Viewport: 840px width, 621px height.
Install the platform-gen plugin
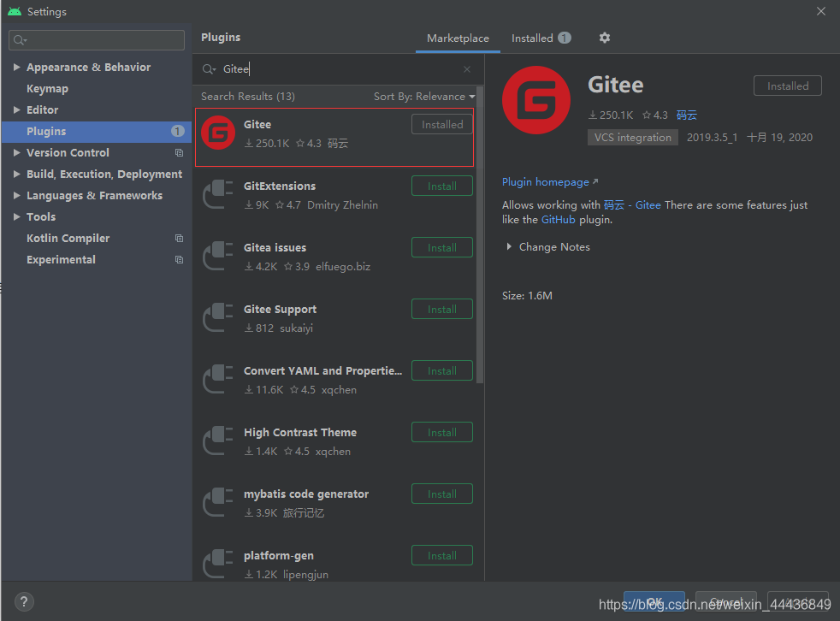point(442,556)
